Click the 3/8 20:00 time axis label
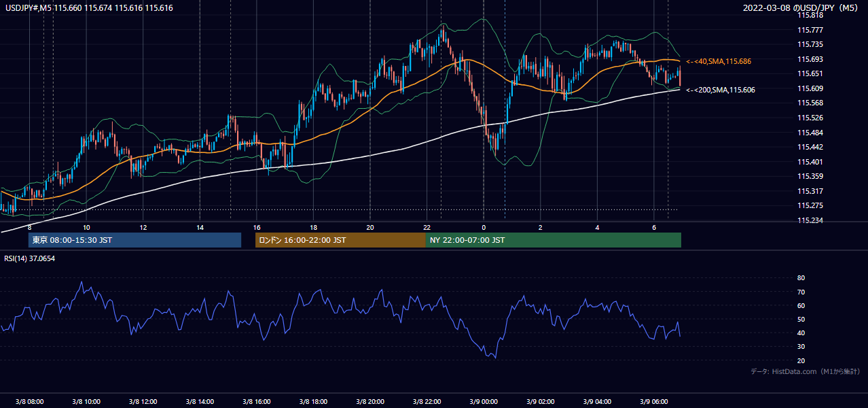Viewport: 868px width, 408px height. click(x=369, y=401)
